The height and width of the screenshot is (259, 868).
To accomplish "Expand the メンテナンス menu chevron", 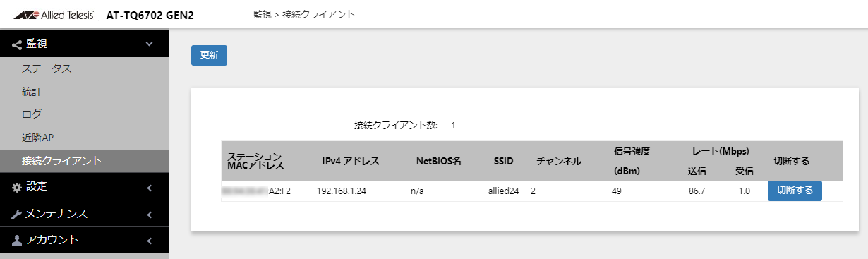I will tap(149, 214).
